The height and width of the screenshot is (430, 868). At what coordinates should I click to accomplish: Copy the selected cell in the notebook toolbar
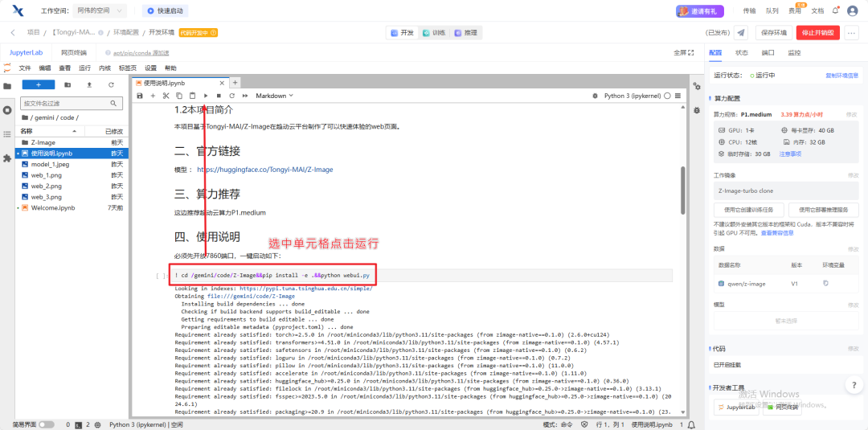178,96
